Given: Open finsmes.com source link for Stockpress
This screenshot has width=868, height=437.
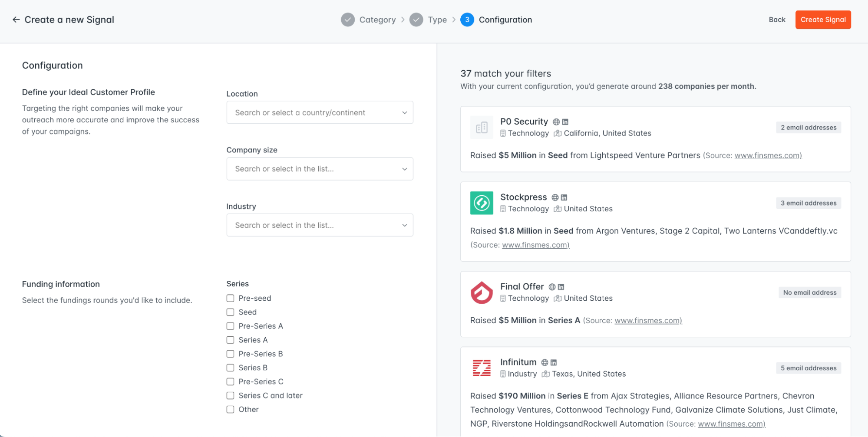Looking at the screenshot, I should click(x=535, y=245).
